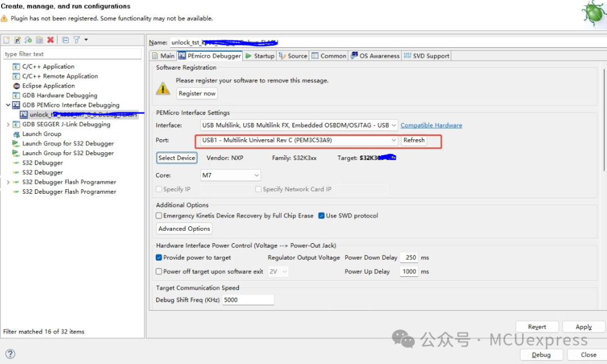The image size is (607, 364).
Task: Click the New prototype toolbar icon
Action: (x=17, y=40)
